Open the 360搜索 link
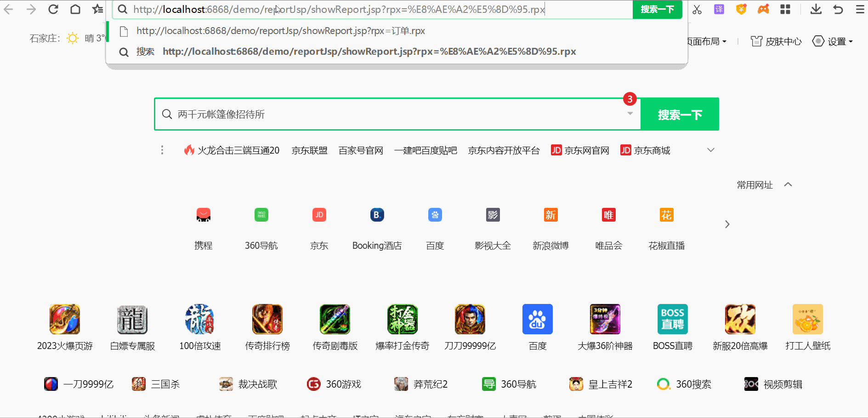Screen dimensions: 868x418 pyautogui.click(x=684, y=384)
